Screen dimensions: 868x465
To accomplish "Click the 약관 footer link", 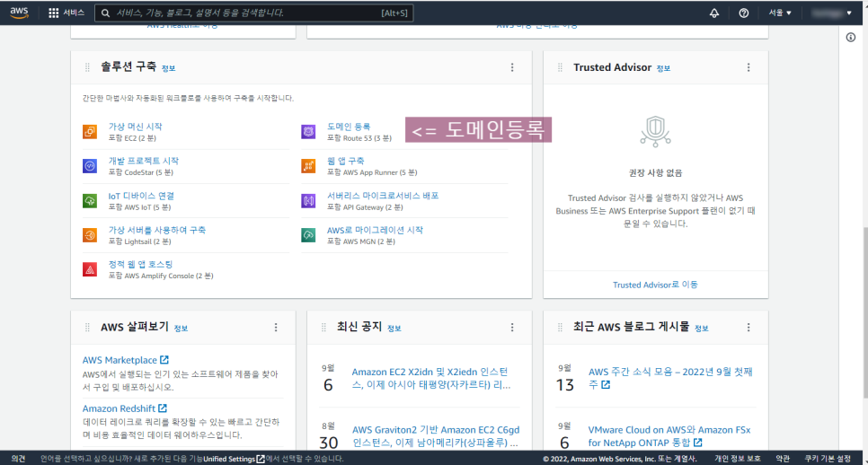I will click(x=783, y=459).
